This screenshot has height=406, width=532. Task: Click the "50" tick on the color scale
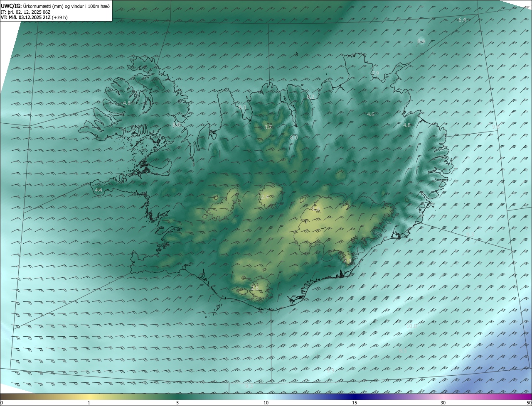[x=529, y=403]
